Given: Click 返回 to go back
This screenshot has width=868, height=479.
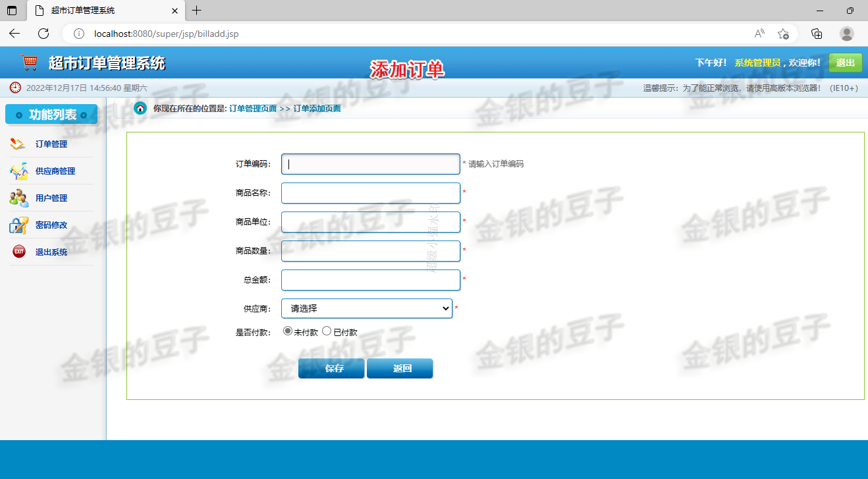Looking at the screenshot, I should [x=400, y=368].
